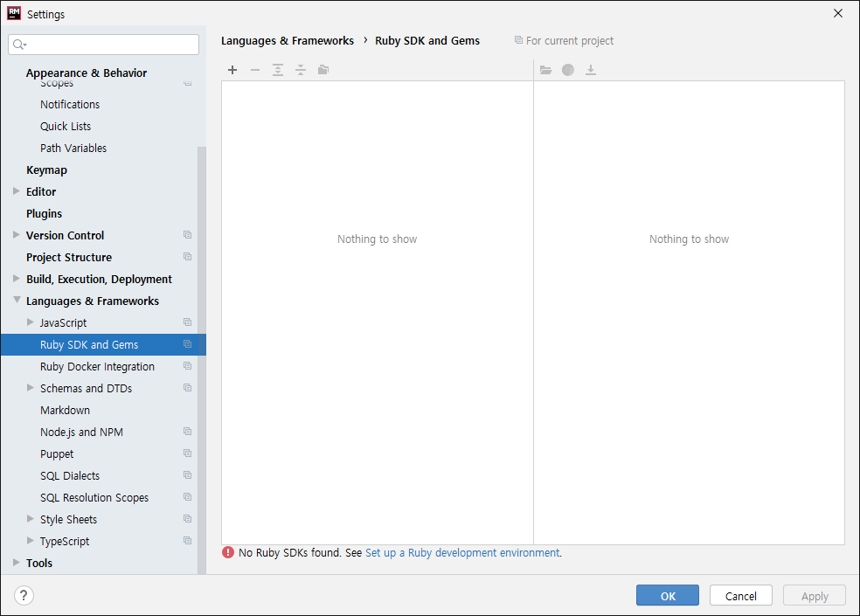
Task: Click the project-scope icon beside JavaScript
Action: (x=188, y=322)
